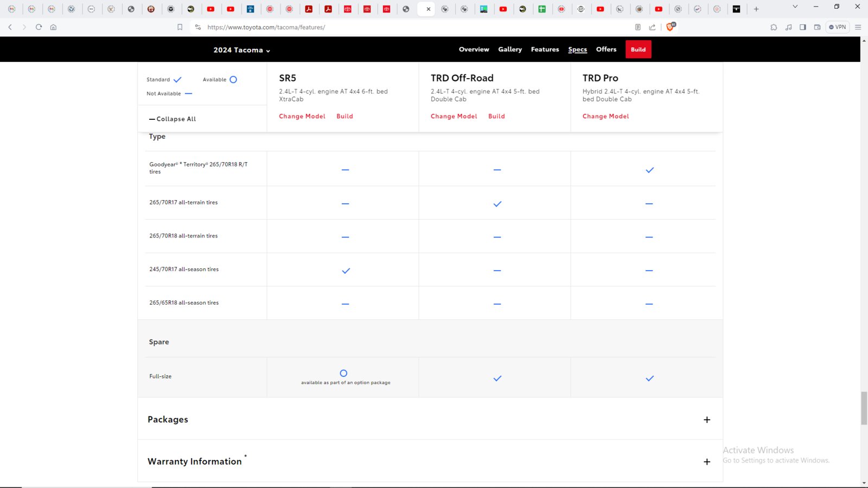The image size is (868, 488).
Task: Open site settings icon beside URL
Action: [198, 27]
